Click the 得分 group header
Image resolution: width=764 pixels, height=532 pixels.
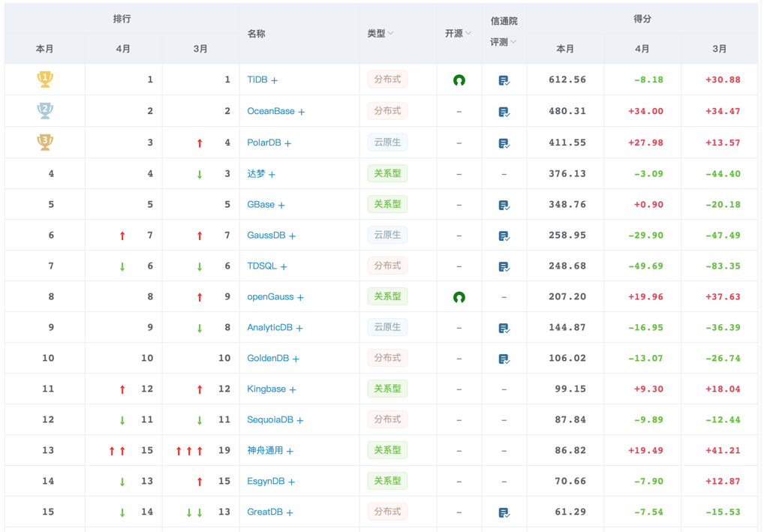point(642,19)
